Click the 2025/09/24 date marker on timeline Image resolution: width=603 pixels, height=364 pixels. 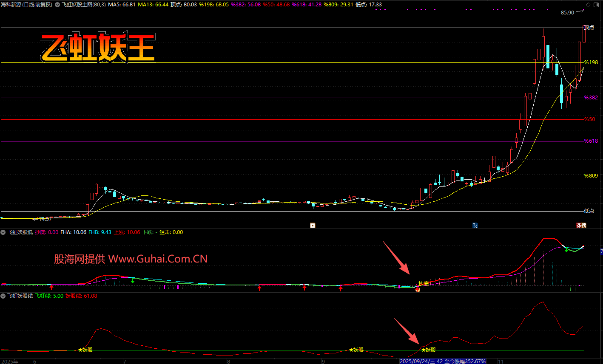[415, 361]
